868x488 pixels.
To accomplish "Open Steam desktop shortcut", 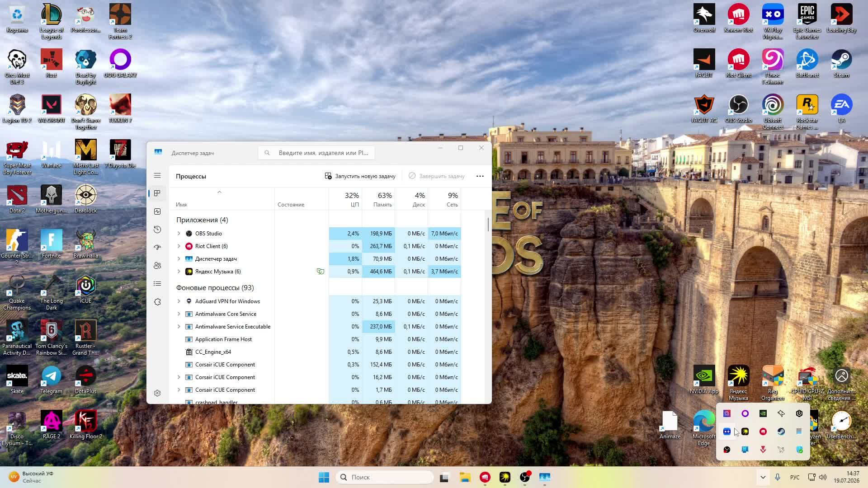I will (x=841, y=64).
